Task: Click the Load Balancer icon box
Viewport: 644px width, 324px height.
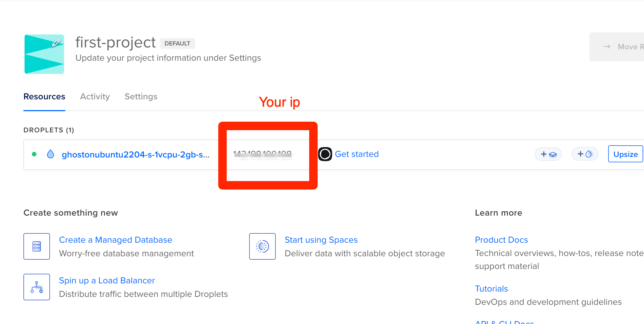Action: click(37, 287)
